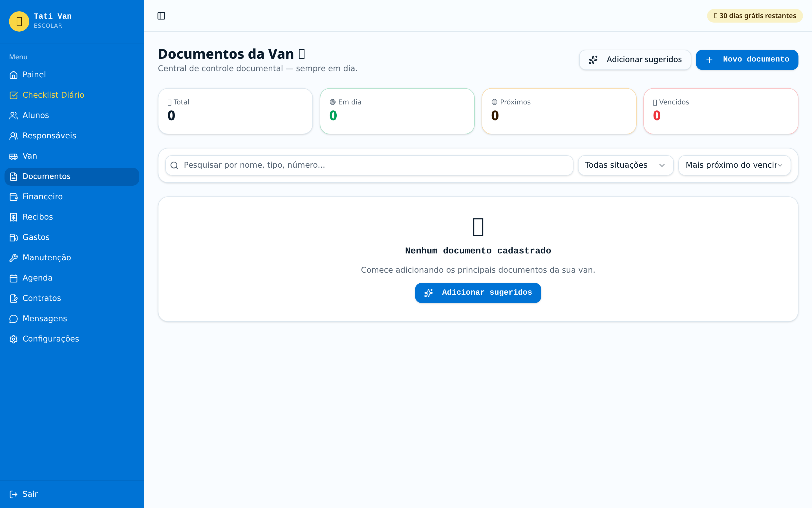This screenshot has width=812, height=508.
Task: Open the Van menu item
Action: (72, 156)
